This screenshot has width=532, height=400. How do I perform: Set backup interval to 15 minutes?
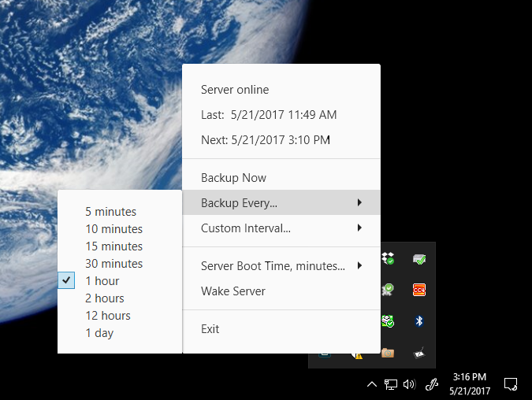pos(120,246)
